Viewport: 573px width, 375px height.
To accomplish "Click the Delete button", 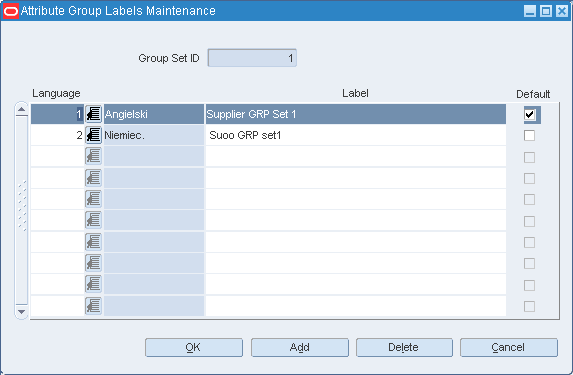I will [x=404, y=347].
